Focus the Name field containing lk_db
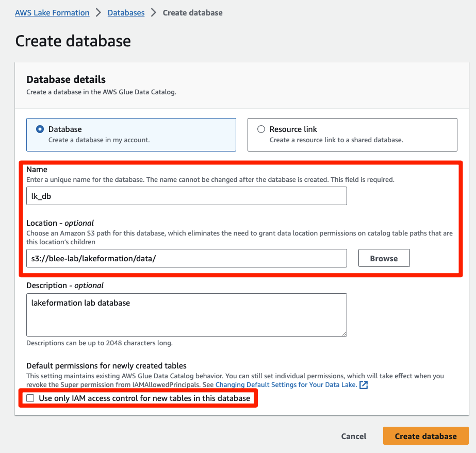476x453 pixels. pos(187,196)
